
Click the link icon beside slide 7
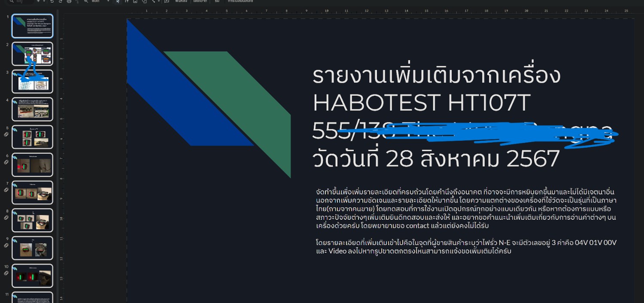click(x=6, y=190)
